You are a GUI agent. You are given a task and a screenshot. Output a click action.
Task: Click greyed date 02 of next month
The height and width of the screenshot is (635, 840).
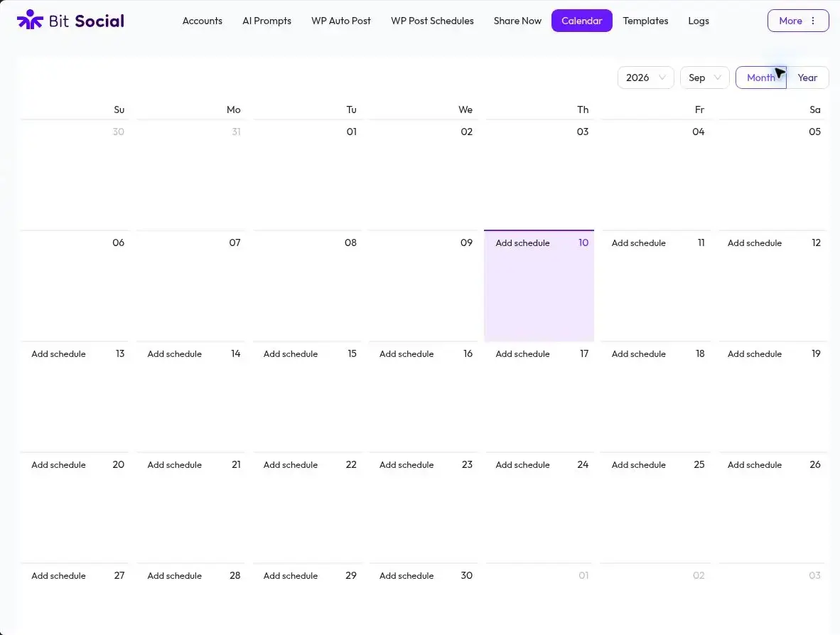coord(699,575)
